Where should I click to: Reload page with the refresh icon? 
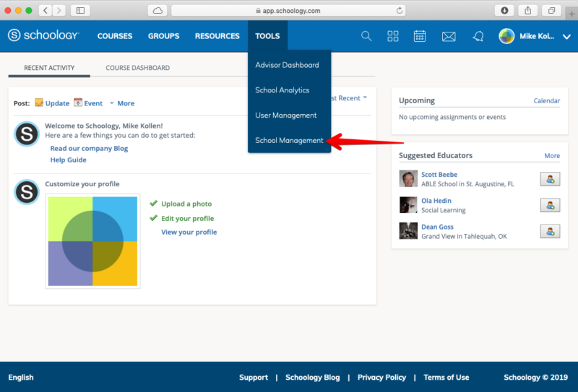[400, 10]
